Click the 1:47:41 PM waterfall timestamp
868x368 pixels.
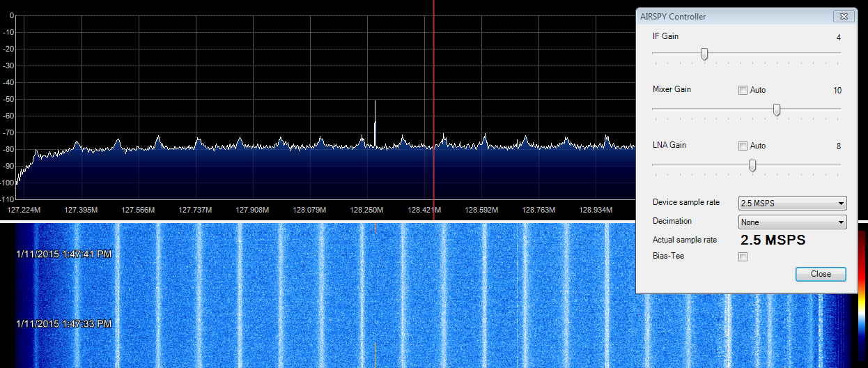coord(64,254)
